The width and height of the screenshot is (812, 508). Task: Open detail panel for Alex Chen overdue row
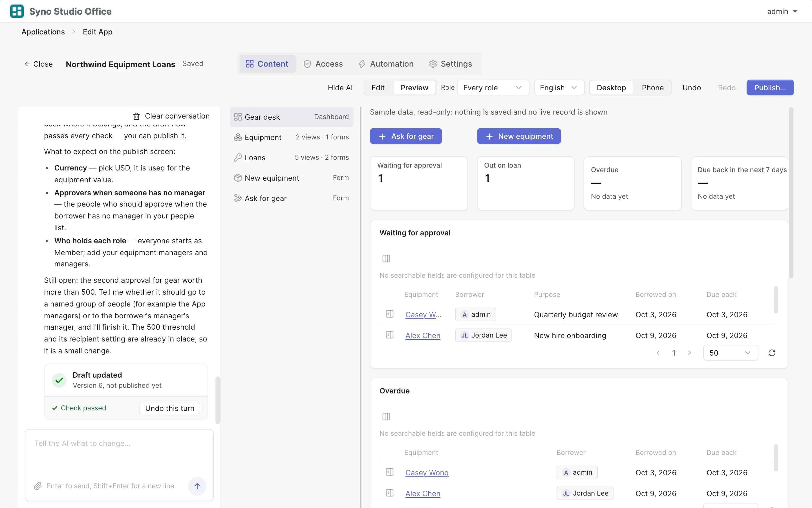389,493
